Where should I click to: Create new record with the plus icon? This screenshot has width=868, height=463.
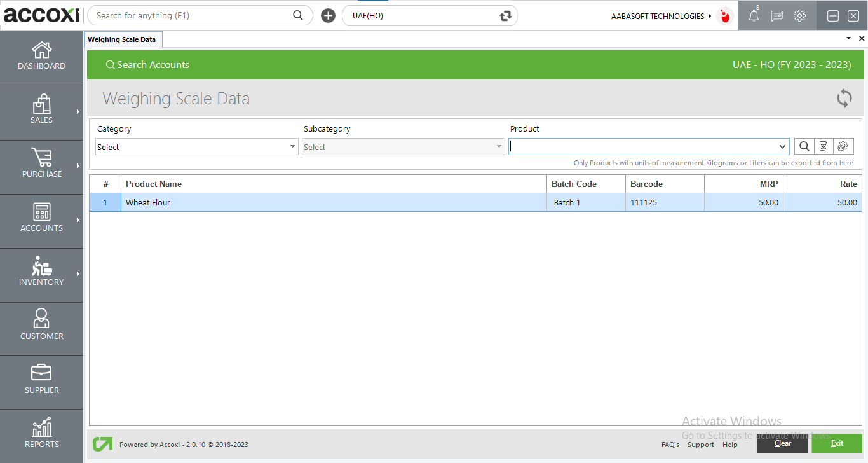click(328, 15)
